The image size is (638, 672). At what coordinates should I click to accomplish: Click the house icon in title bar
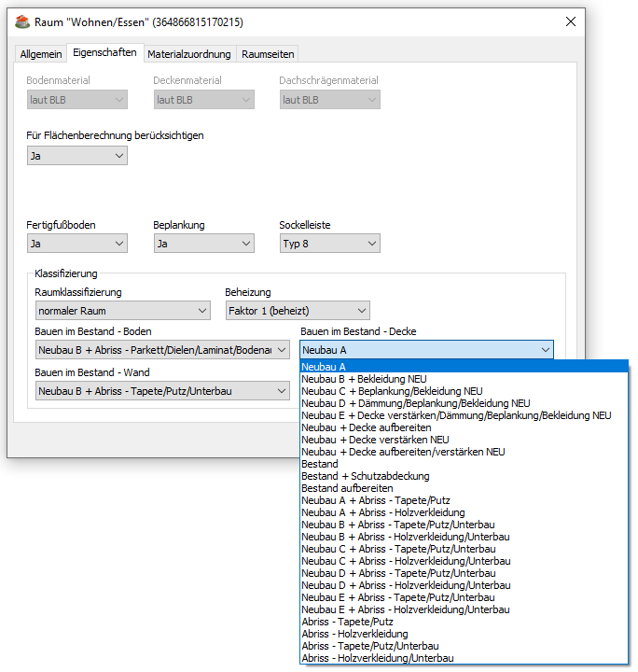pyautogui.click(x=22, y=21)
